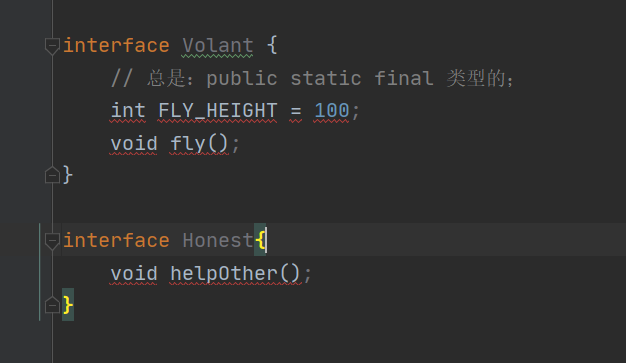Viewport: 626px width, 363px height.
Task: Place cursor on FLY_HEIGHT constant
Action: (218, 111)
